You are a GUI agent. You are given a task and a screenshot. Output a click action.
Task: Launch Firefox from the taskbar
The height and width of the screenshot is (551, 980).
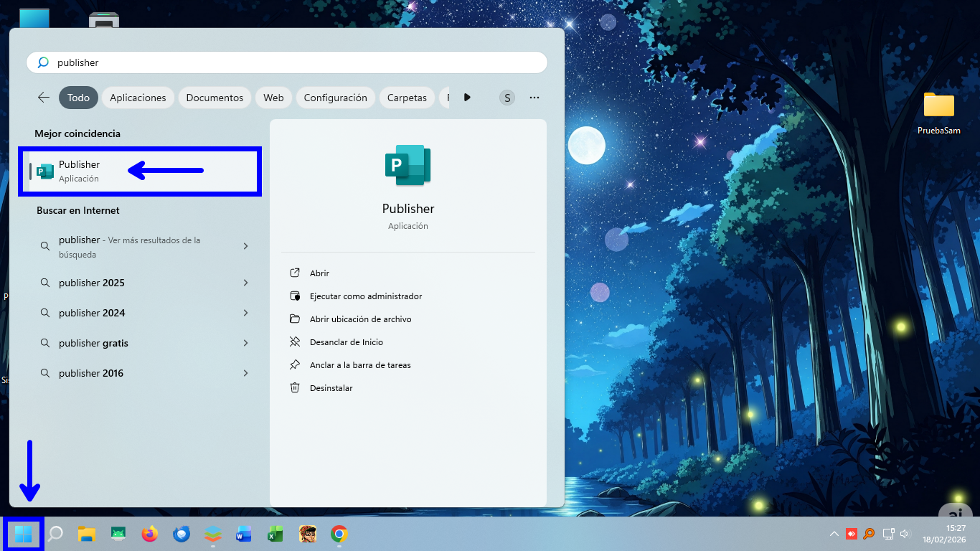coord(149,534)
